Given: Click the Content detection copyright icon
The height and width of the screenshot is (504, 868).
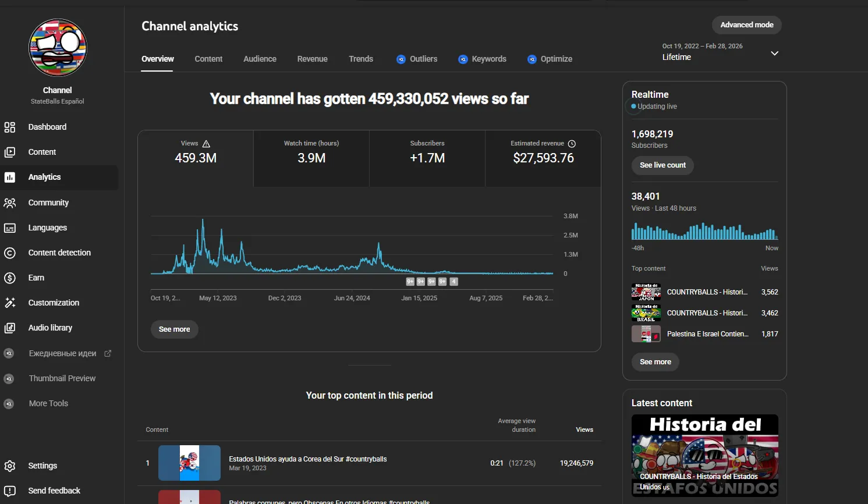Looking at the screenshot, I should [x=10, y=253].
